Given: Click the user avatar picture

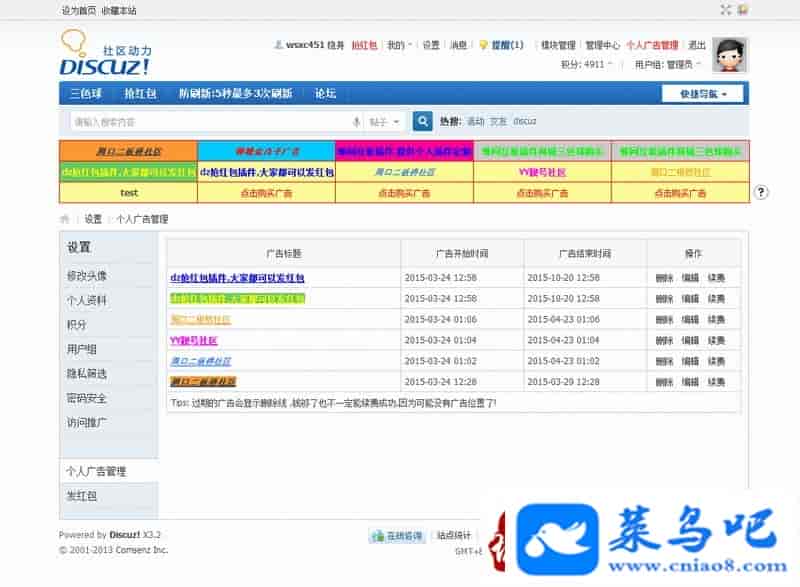Looking at the screenshot, I should (730, 55).
